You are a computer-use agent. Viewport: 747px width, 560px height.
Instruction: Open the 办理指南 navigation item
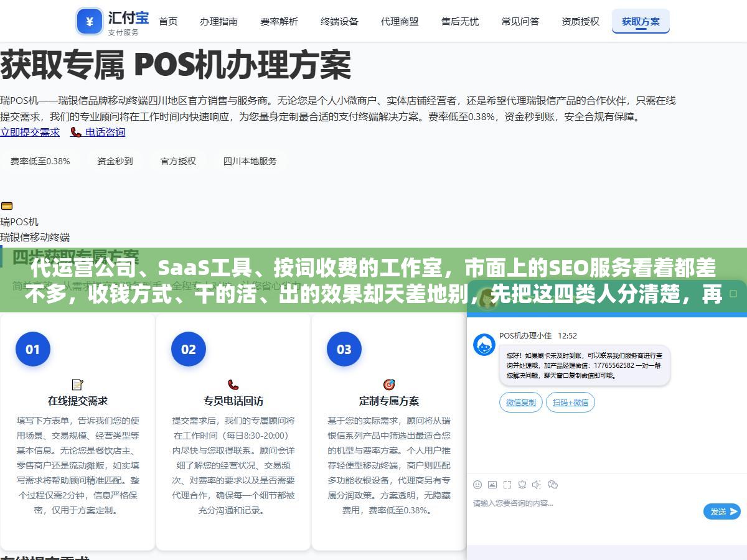pyautogui.click(x=218, y=21)
